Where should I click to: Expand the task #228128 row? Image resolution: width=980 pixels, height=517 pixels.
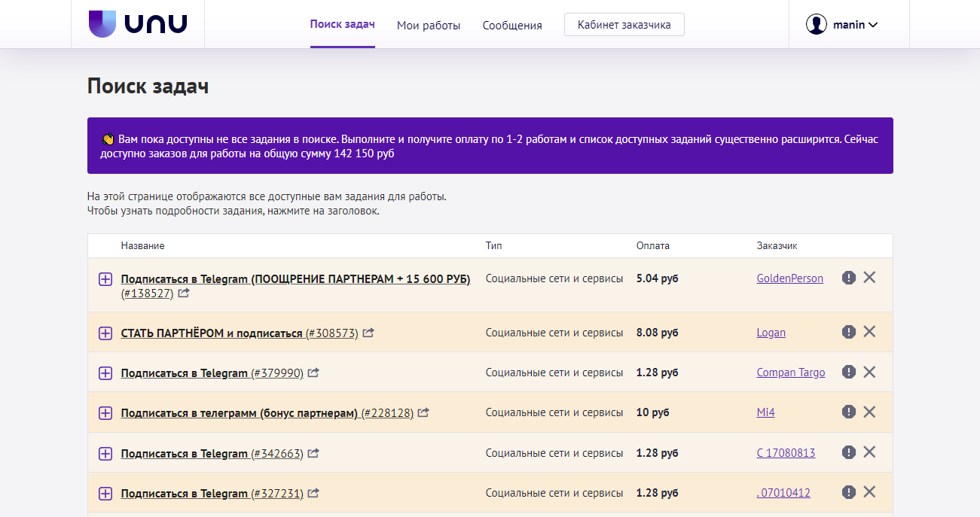105,413
